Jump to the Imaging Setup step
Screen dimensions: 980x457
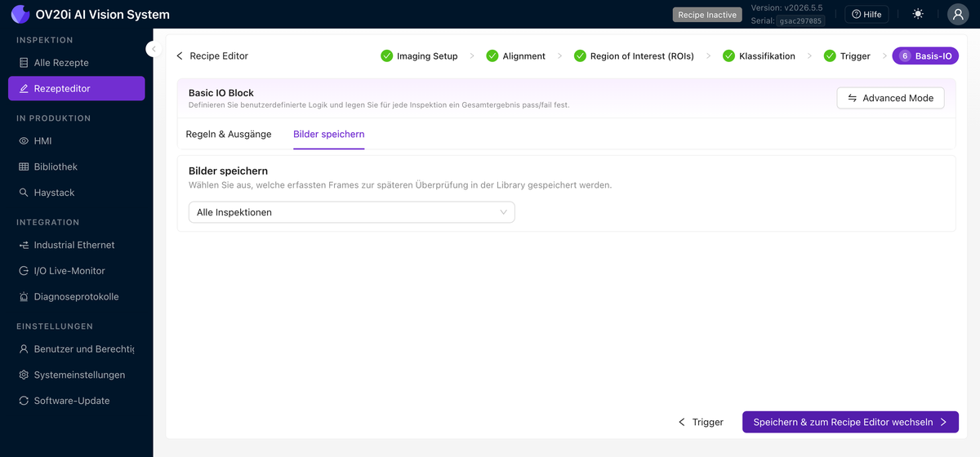pos(419,56)
